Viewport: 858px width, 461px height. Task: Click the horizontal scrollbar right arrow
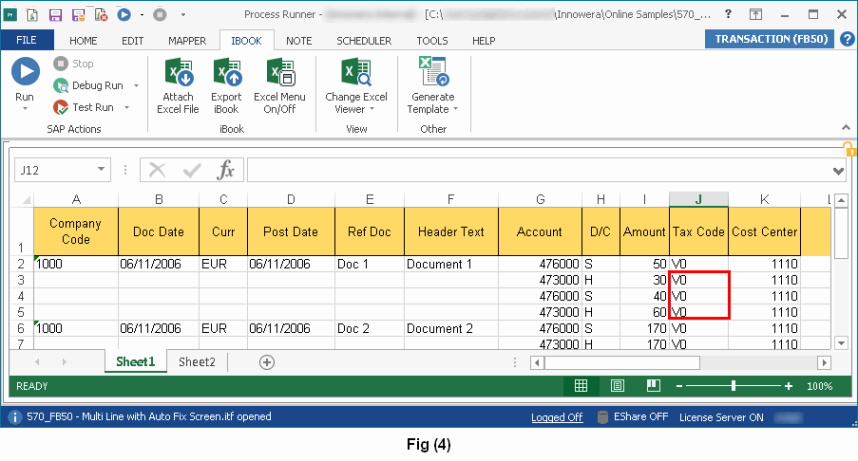point(824,362)
